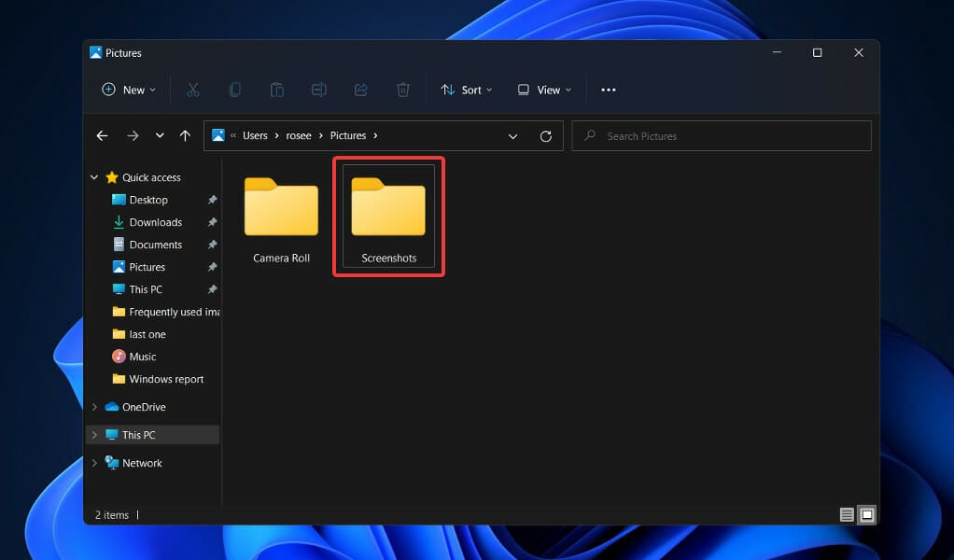Click chevron after Users in path
Screen dimensions: 954x560
277,135
